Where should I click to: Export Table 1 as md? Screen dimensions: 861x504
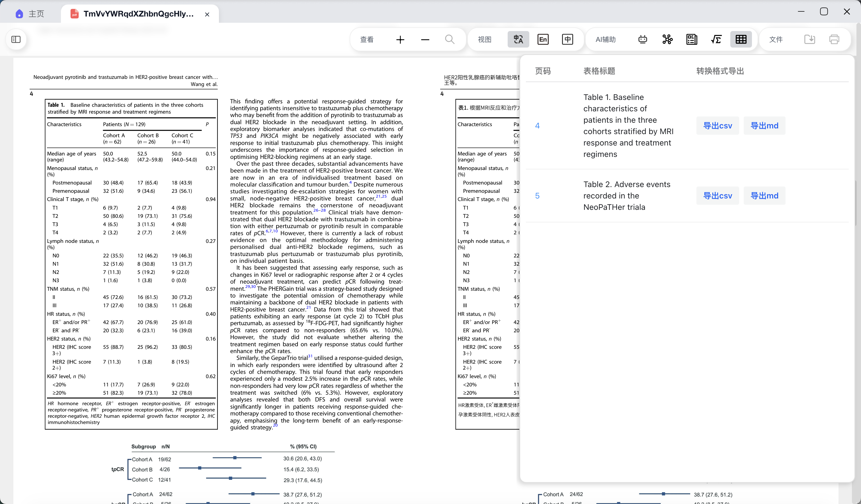coord(764,126)
